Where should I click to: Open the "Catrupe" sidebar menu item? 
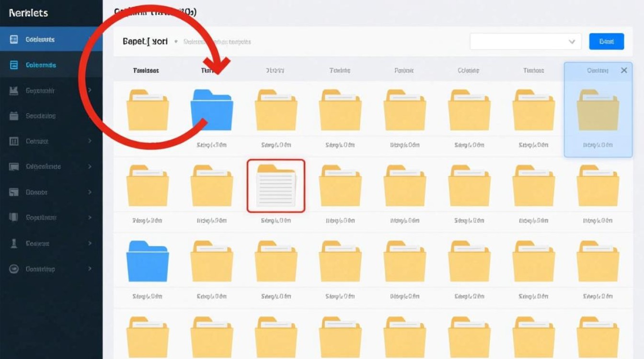[x=37, y=141]
